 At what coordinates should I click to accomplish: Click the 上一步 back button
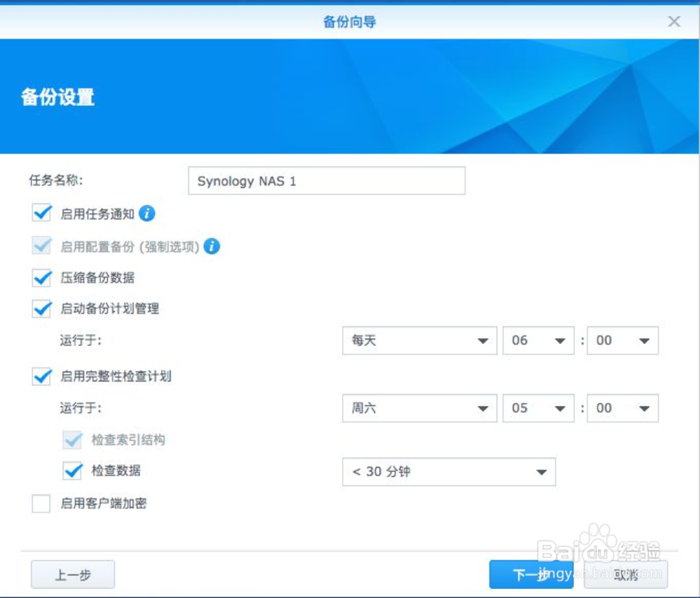tap(73, 574)
